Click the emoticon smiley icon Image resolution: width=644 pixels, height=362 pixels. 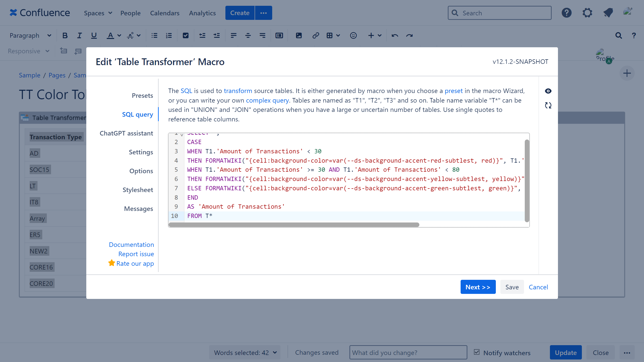point(353,35)
